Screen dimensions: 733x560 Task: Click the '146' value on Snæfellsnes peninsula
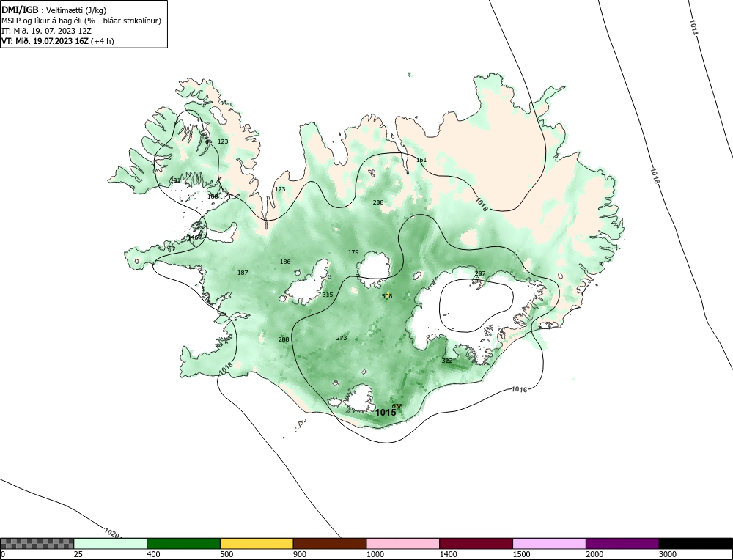coord(193,237)
